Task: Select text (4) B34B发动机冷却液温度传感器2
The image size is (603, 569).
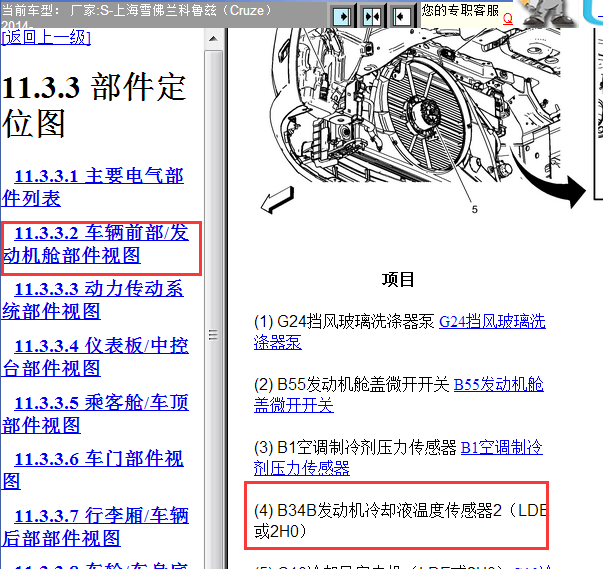Action: pyautogui.click(x=378, y=511)
